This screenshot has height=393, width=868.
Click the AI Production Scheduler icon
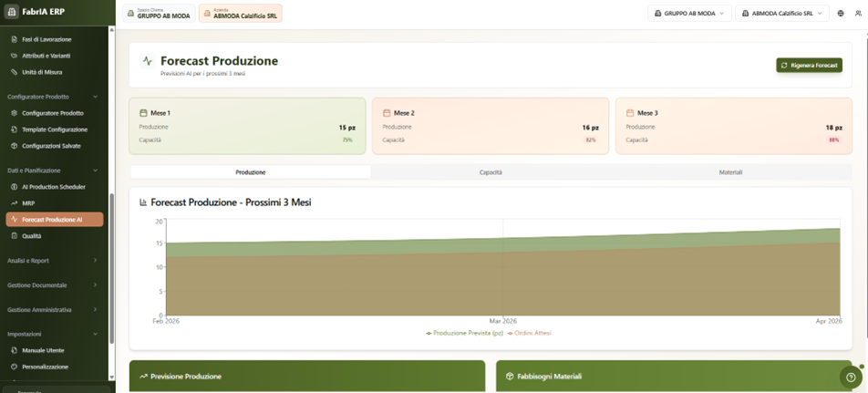tap(15, 187)
